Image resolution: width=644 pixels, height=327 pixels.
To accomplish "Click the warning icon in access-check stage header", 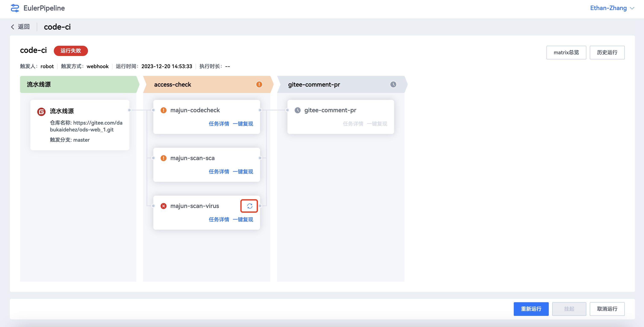I will tap(259, 84).
